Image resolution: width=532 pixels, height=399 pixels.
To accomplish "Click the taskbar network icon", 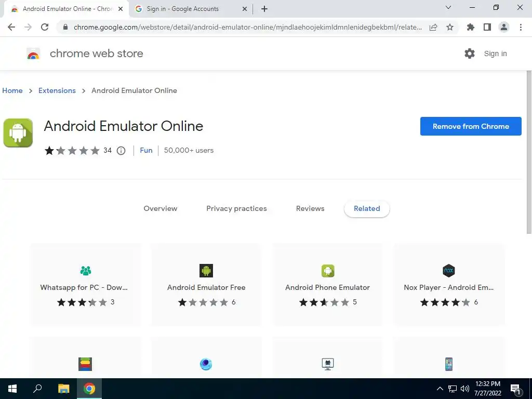I will tap(453, 389).
